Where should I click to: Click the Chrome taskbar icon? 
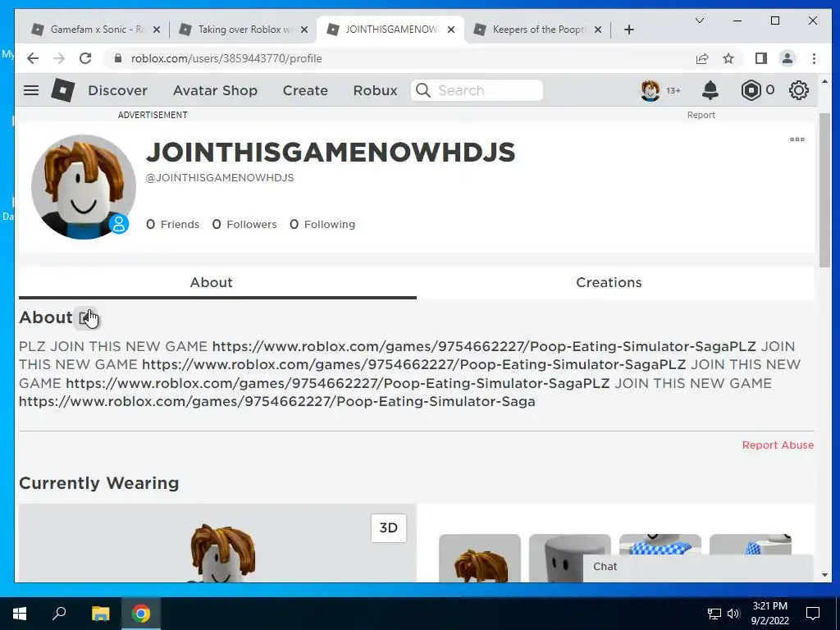point(141,614)
